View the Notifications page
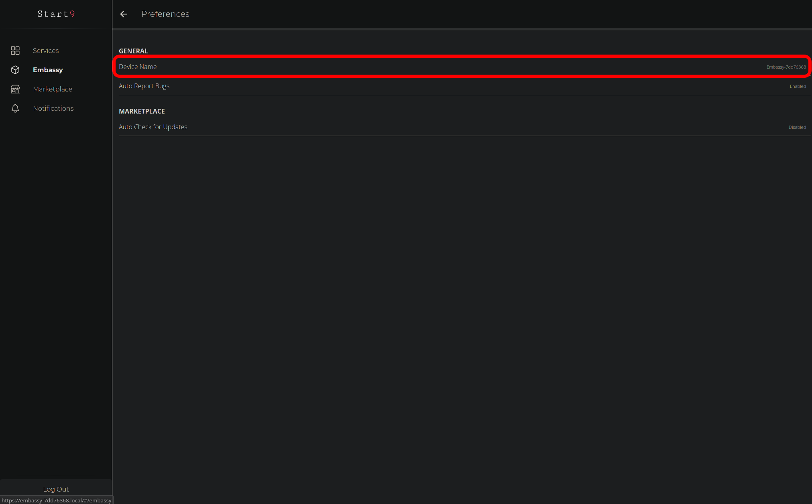Screen dimensions: 812x504 (53, 108)
